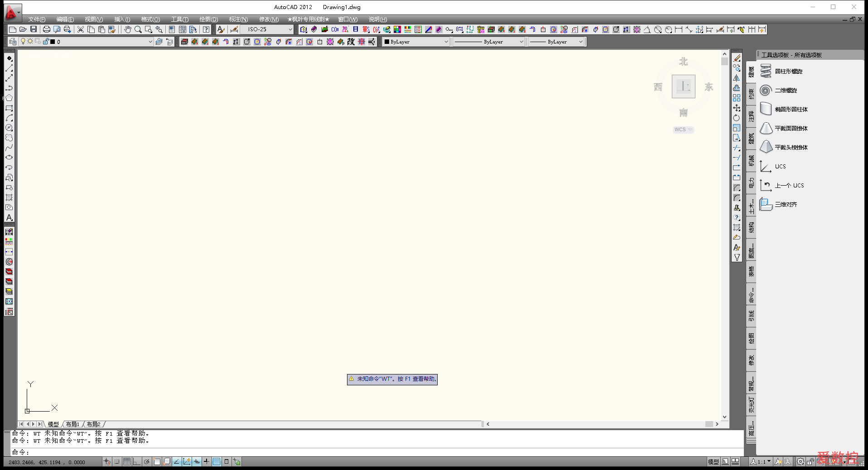Open the 视图(V) View menu
The height and width of the screenshot is (470, 868).
(94, 19)
